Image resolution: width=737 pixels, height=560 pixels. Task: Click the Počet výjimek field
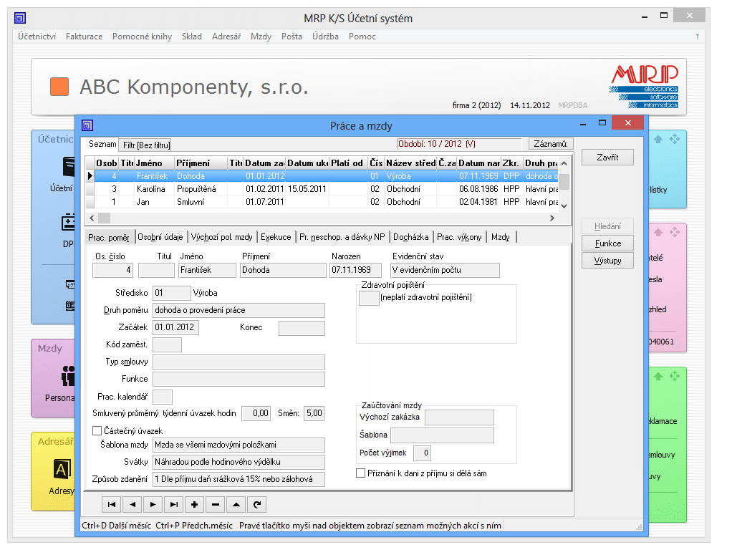tap(422, 453)
